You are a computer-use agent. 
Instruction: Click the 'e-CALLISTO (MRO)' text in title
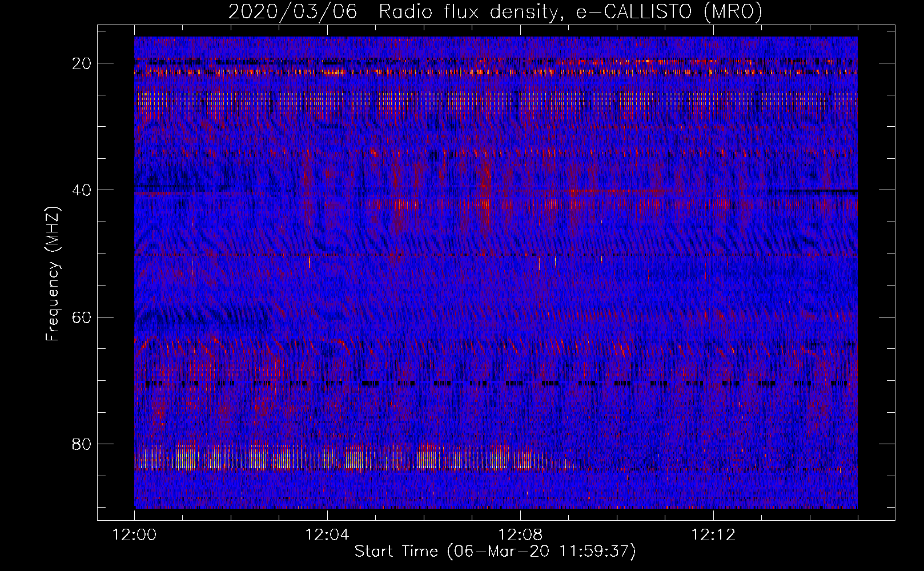(x=669, y=12)
